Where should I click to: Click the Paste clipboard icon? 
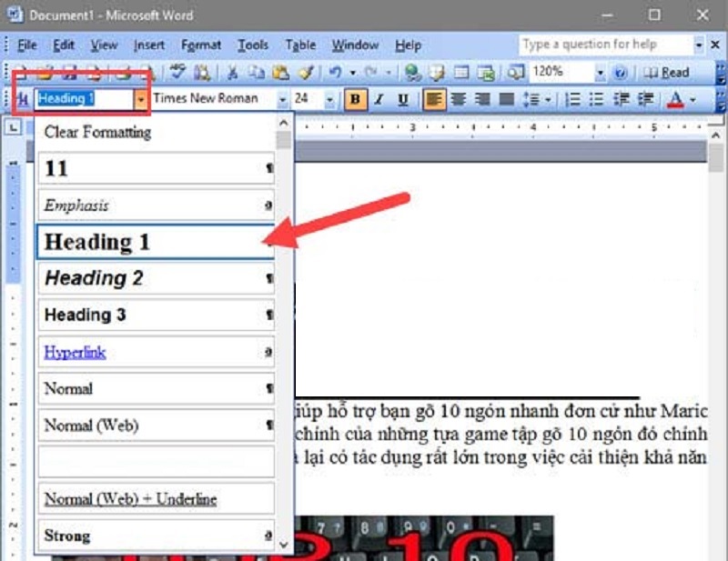pos(280,72)
